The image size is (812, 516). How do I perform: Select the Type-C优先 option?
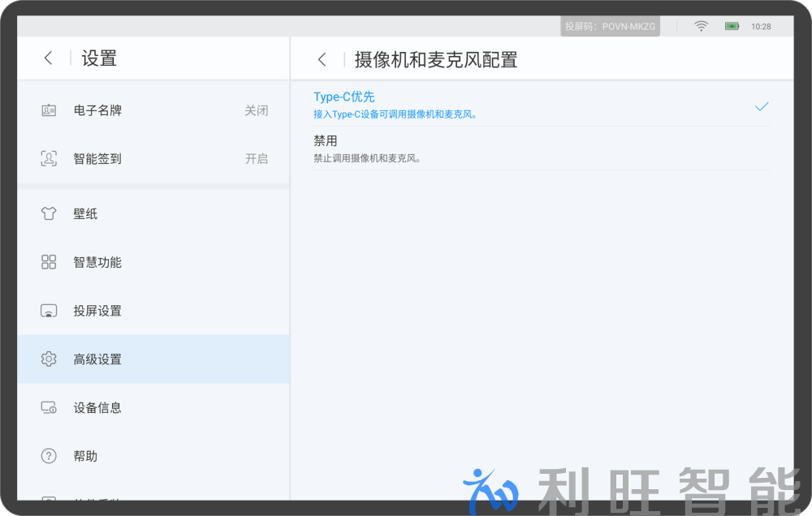point(542,105)
